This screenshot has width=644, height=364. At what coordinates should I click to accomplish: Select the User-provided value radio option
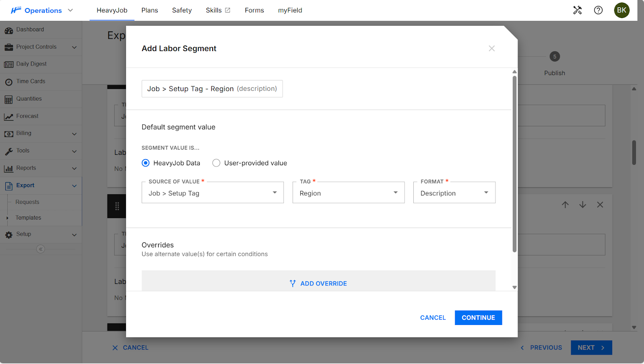point(217,163)
